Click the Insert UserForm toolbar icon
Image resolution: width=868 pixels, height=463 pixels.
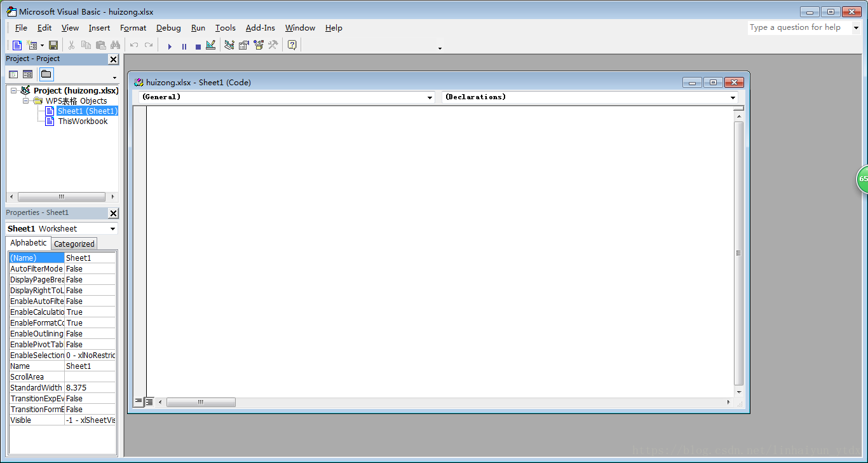point(32,45)
